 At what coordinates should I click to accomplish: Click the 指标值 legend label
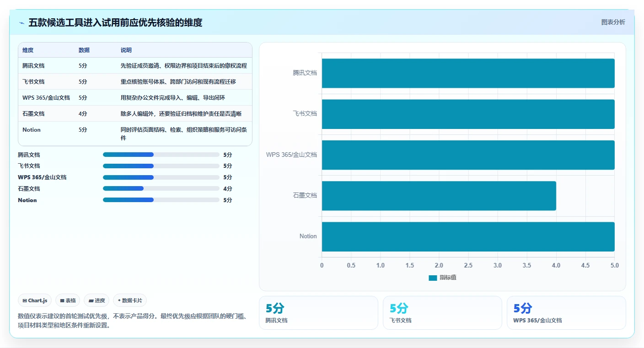[448, 278]
